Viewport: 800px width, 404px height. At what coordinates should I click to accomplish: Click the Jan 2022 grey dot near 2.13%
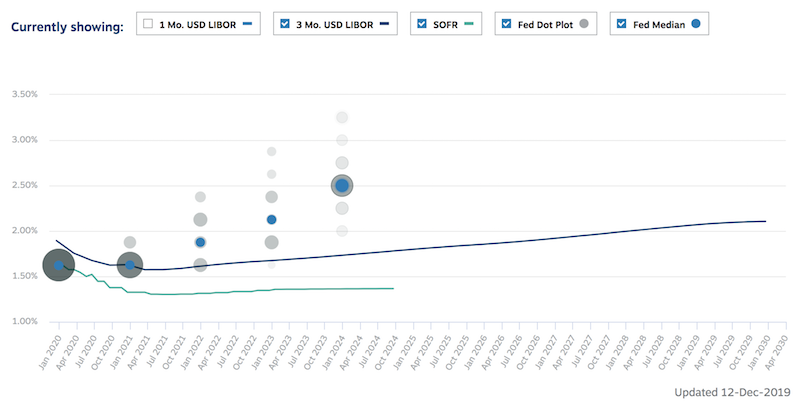click(201, 220)
